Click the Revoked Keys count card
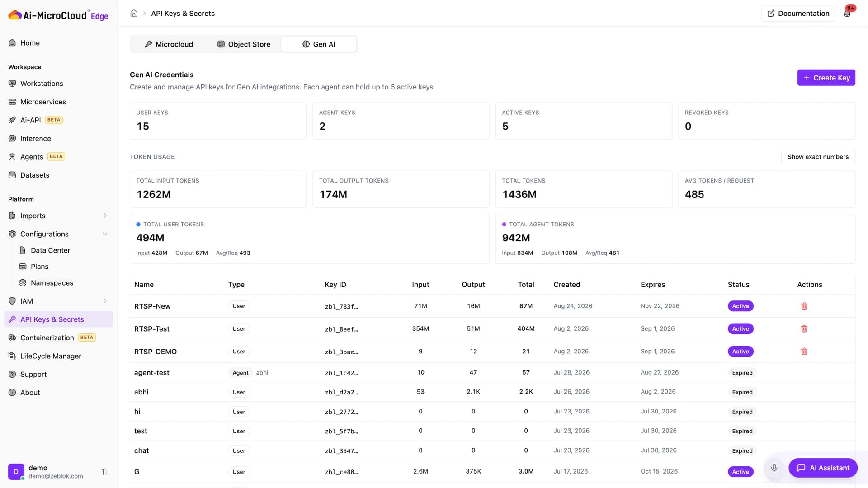The image size is (868, 488). tap(767, 121)
